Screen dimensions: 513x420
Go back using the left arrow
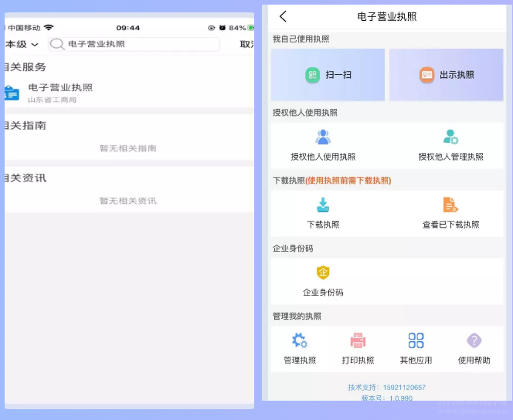283,16
